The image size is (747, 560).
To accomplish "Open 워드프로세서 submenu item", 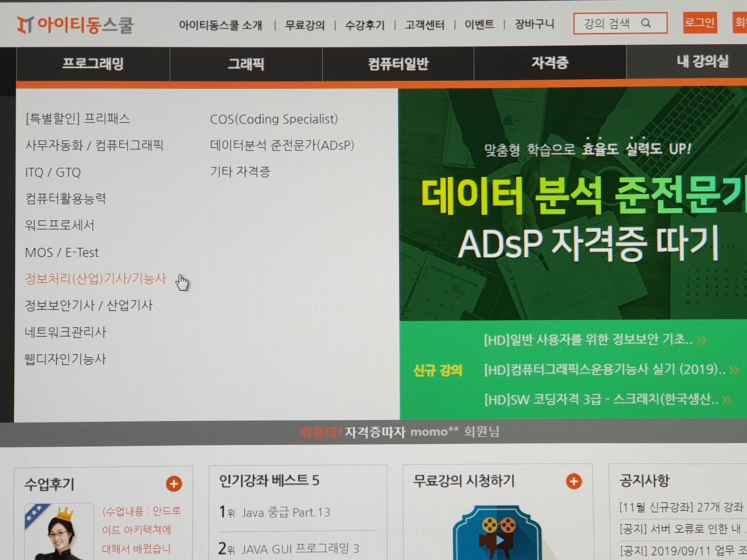I will point(59,225).
